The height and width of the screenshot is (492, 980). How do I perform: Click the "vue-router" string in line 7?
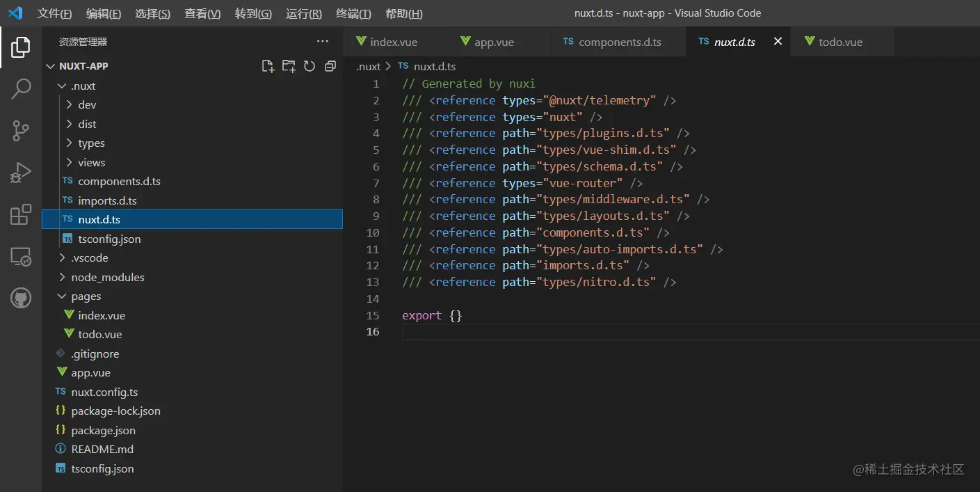tap(582, 183)
